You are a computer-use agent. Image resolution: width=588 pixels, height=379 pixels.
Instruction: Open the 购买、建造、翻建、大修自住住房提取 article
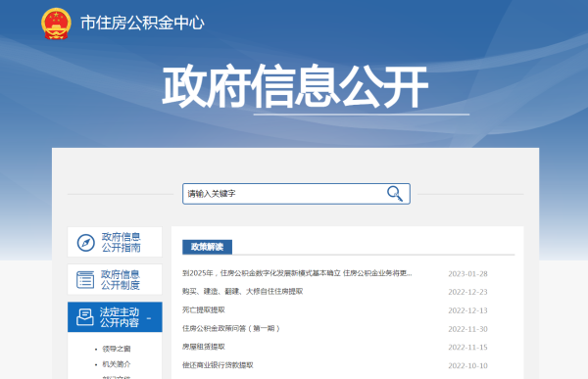click(243, 291)
